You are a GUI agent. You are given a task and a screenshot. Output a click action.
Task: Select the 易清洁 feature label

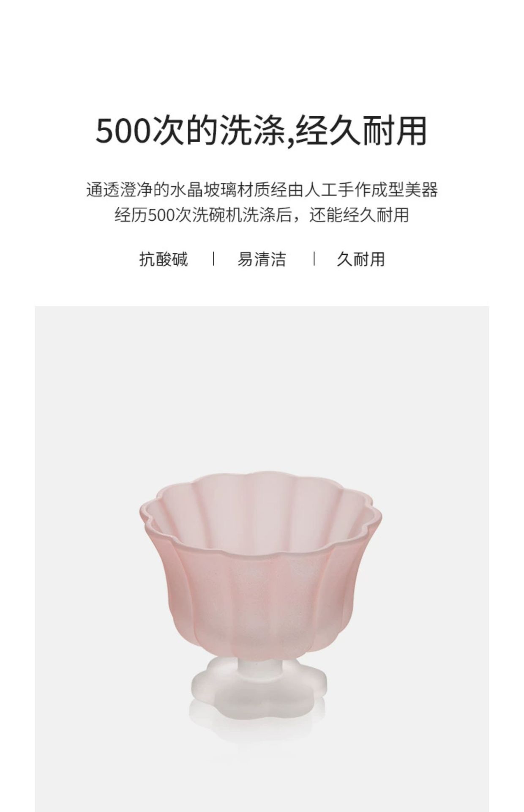(262, 259)
